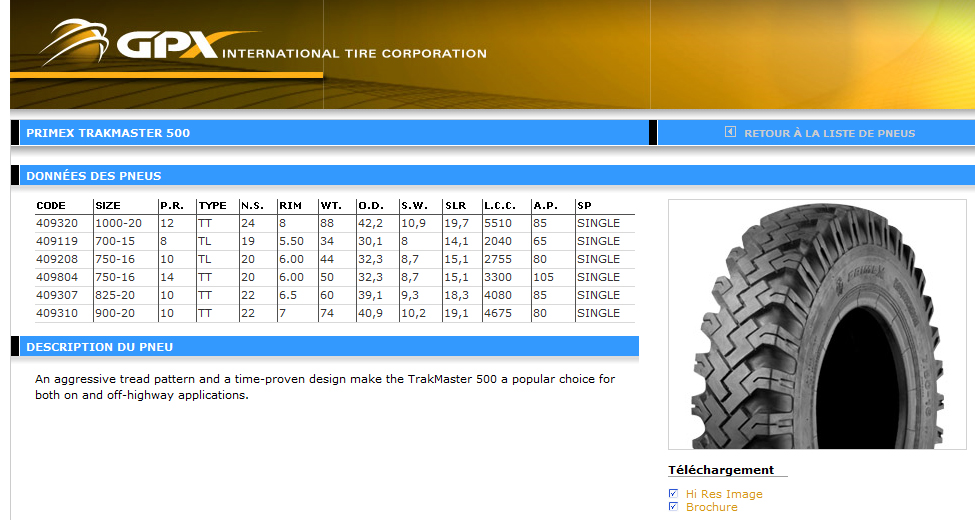This screenshot has height=520, width=975.
Task: Click the checkmark icon beside Brochure
Action: pyautogui.click(x=673, y=506)
